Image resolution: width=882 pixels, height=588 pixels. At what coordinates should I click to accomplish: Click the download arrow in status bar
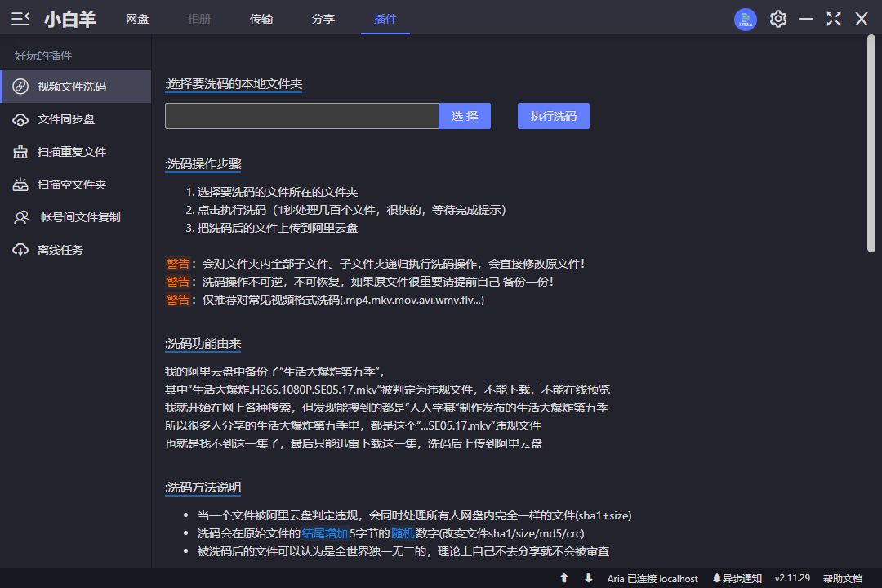click(x=588, y=578)
